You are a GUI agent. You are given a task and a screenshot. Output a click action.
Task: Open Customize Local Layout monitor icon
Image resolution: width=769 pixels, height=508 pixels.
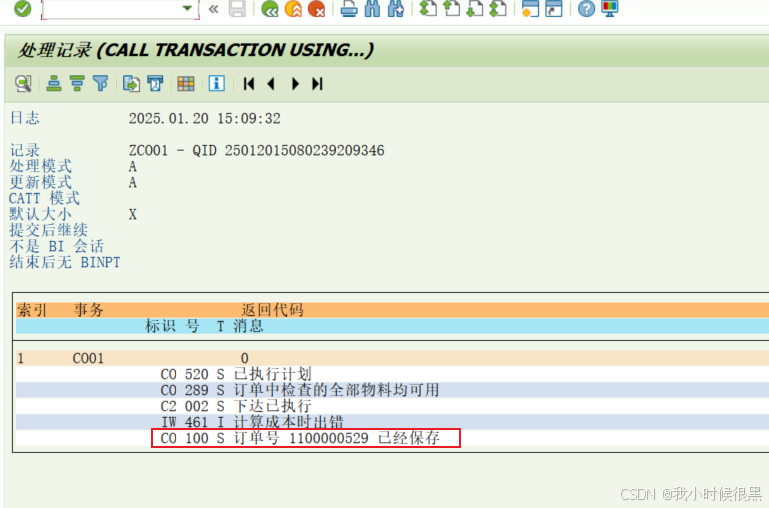coord(610,8)
